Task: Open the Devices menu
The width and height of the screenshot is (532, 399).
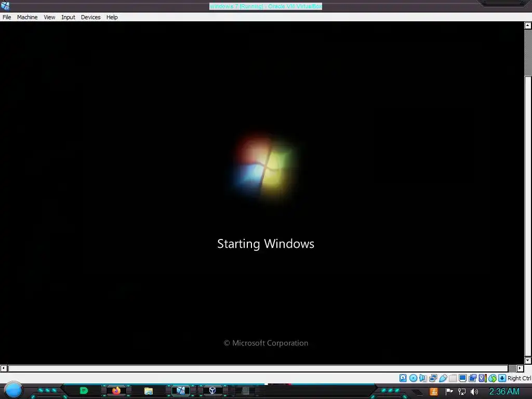Action: 90,17
